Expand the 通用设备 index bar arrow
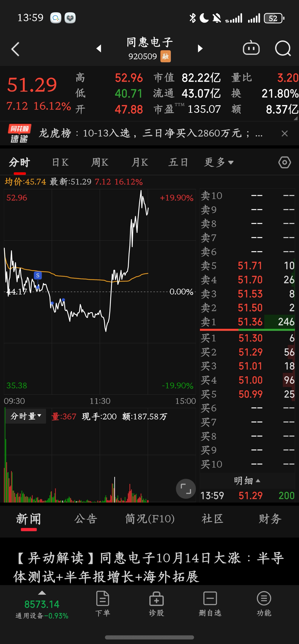The width and height of the screenshot is (299, 644). [x=42, y=593]
